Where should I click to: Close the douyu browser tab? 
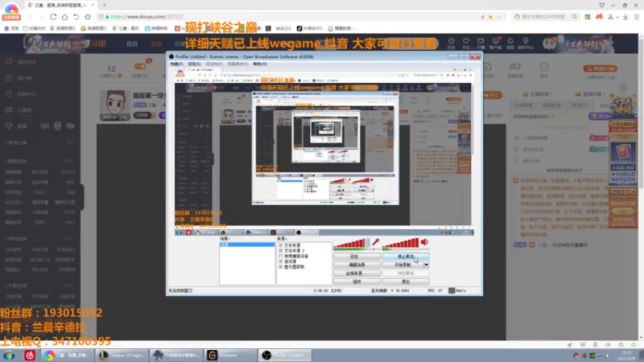click(93, 5)
